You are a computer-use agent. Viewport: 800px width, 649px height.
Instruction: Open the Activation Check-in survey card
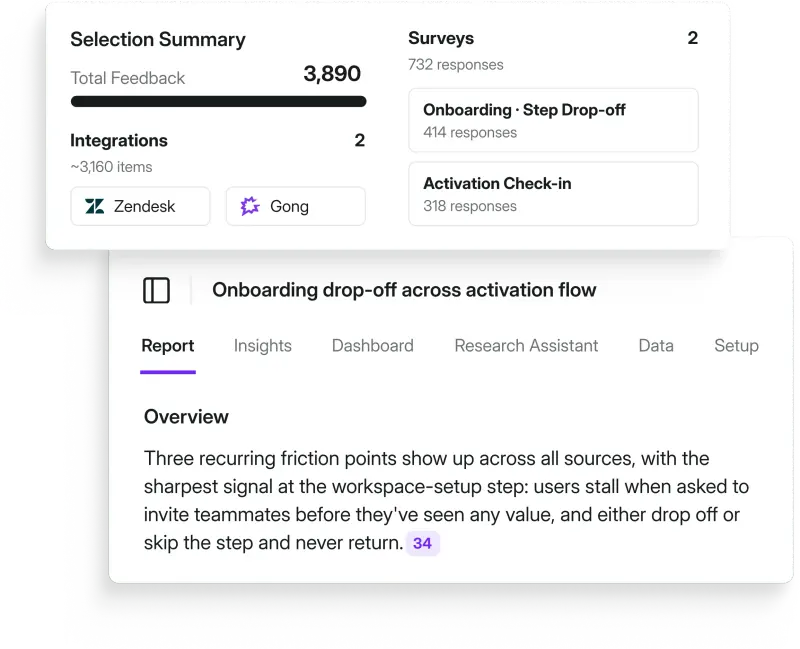coord(553,194)
